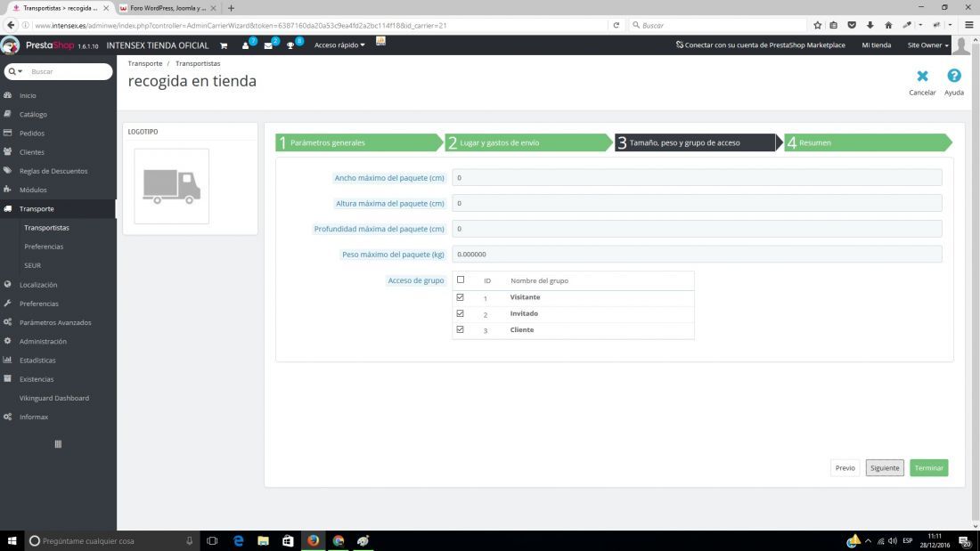Select step 3 Tamaño, peso y grupo de acceso

pos(698,142)
